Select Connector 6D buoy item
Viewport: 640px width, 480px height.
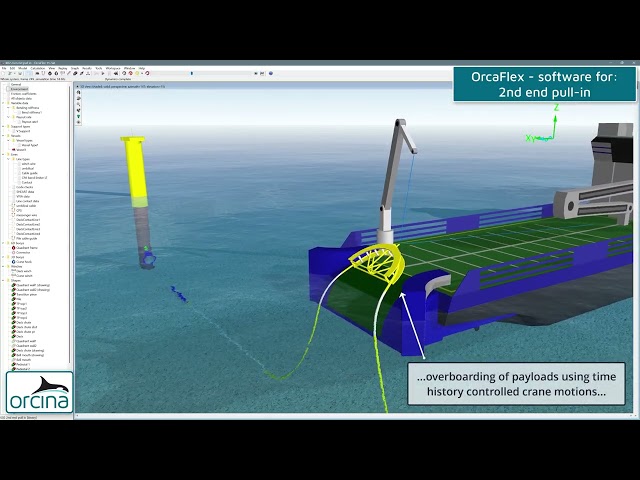[23, 252]
